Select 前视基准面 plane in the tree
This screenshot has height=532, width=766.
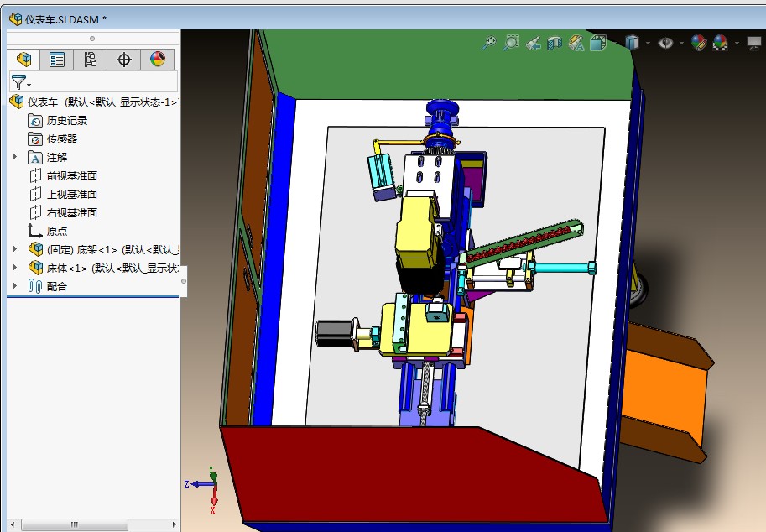(x=71, y=175)
